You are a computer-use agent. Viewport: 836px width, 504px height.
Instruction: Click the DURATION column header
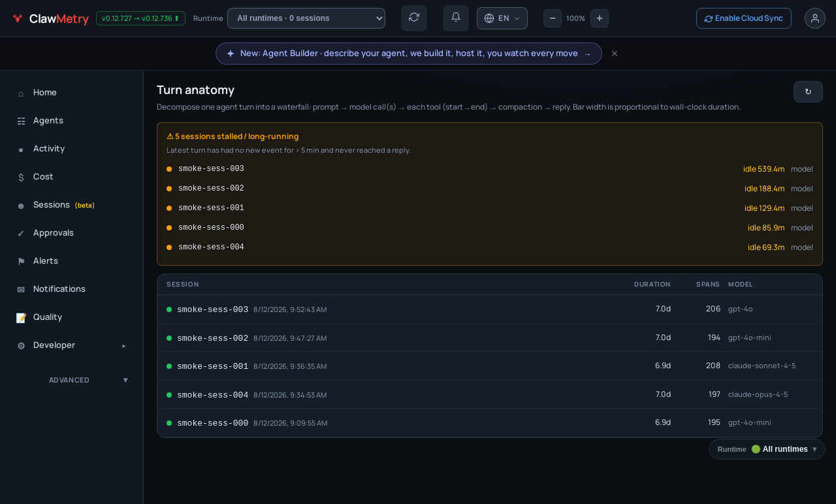pyautogui.click(x=652, y=285)
